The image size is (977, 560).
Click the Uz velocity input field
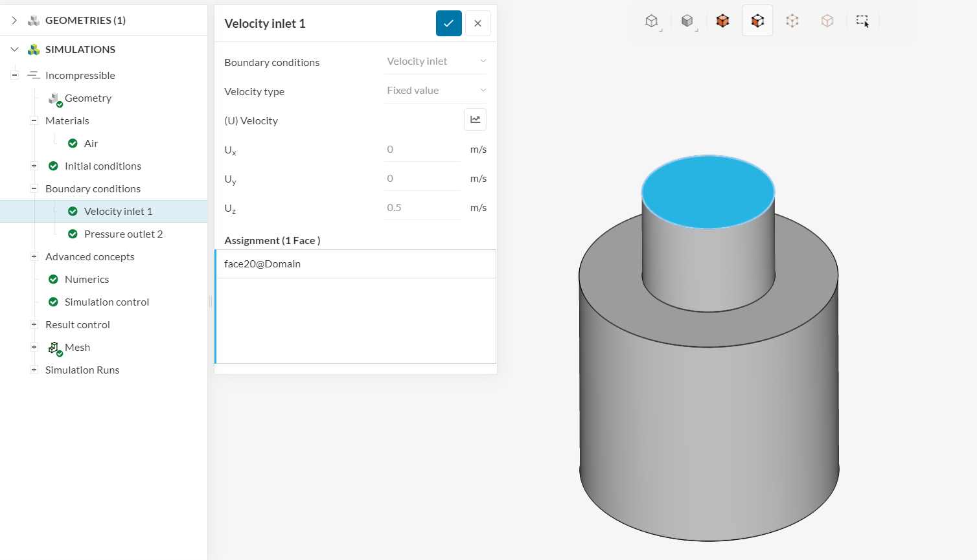pos(422,208)
